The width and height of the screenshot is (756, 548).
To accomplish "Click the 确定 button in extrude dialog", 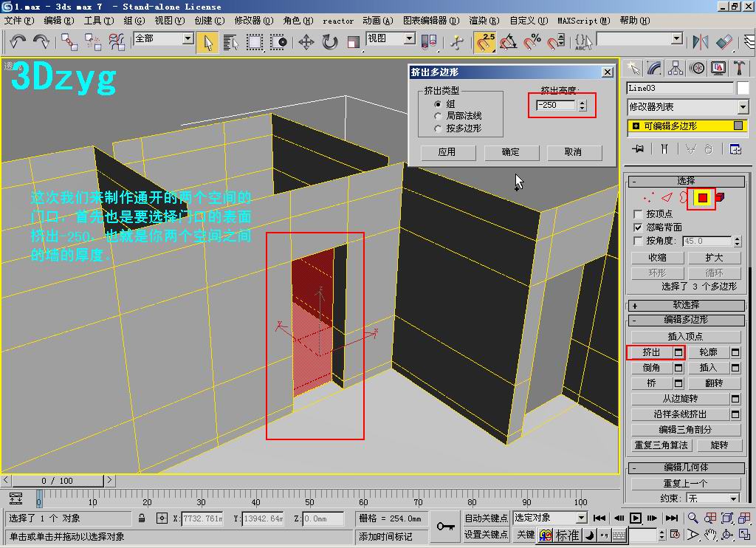I will tap(511, 152).
